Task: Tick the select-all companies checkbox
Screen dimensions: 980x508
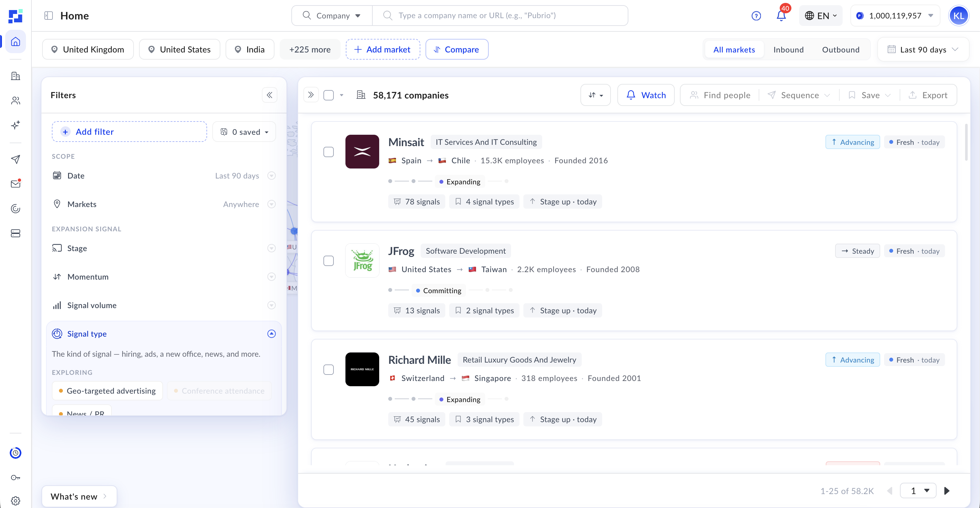Action: (329, 95)
